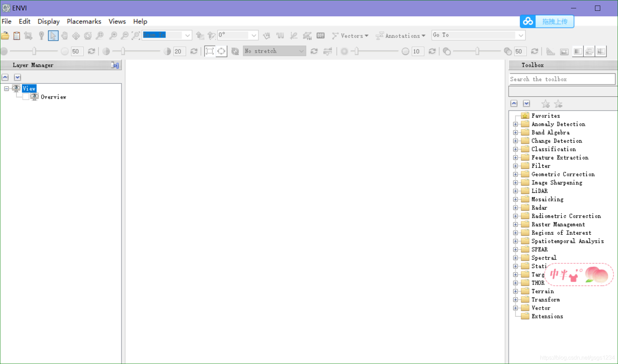The image size is (618, 364).
Task: Open the Placemarks menu
Action: point(84,22)
